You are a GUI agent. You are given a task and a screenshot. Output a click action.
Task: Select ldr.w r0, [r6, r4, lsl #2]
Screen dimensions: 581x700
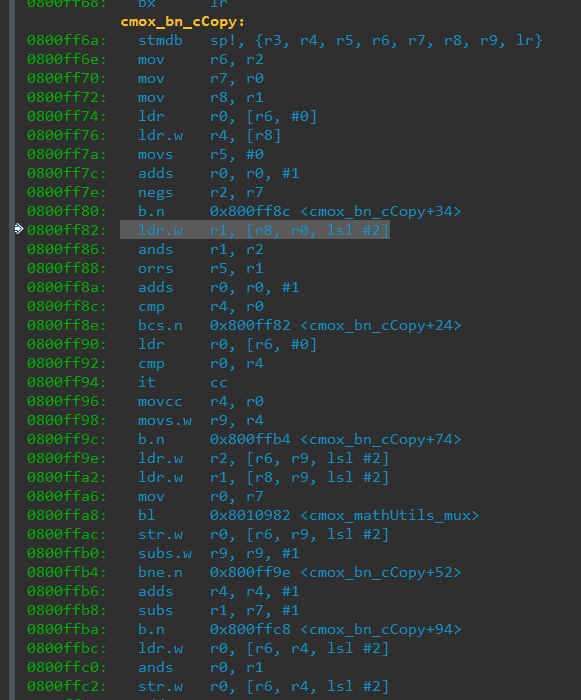(263, 648)
